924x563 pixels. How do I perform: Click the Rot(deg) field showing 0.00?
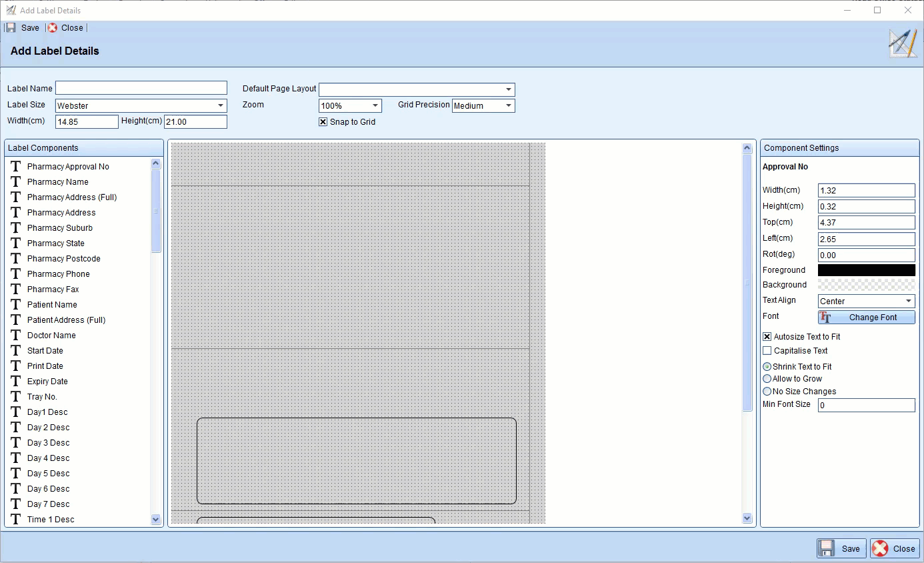click(867, 255)
